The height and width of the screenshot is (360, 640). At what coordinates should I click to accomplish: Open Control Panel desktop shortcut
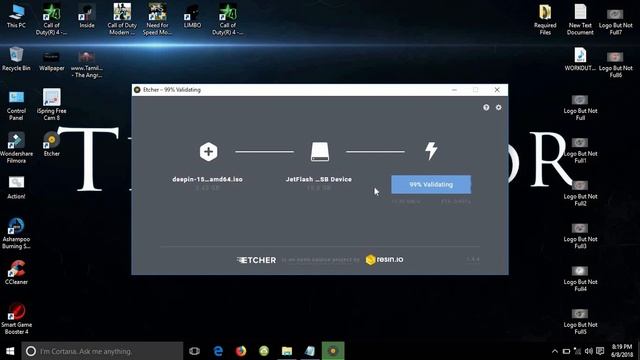(x=16, y=106)
